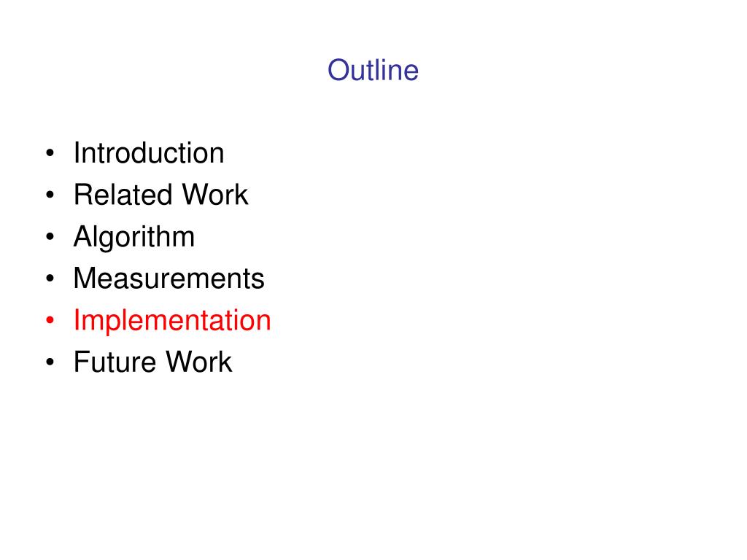
Task: Click the red capital I in Implementation
Action: click(x=77, y=319)
